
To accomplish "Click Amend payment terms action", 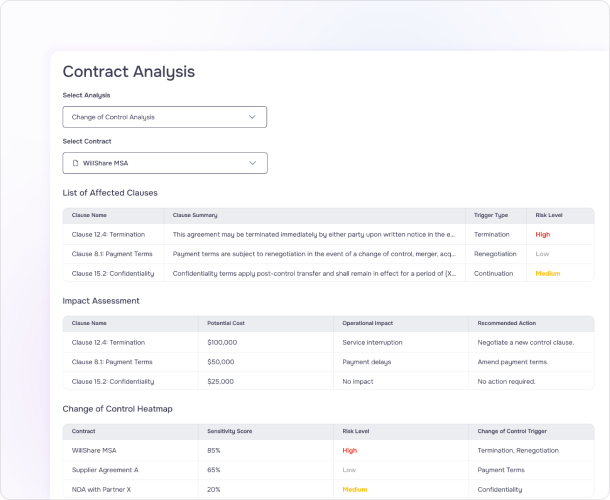I will coord(512,362).
